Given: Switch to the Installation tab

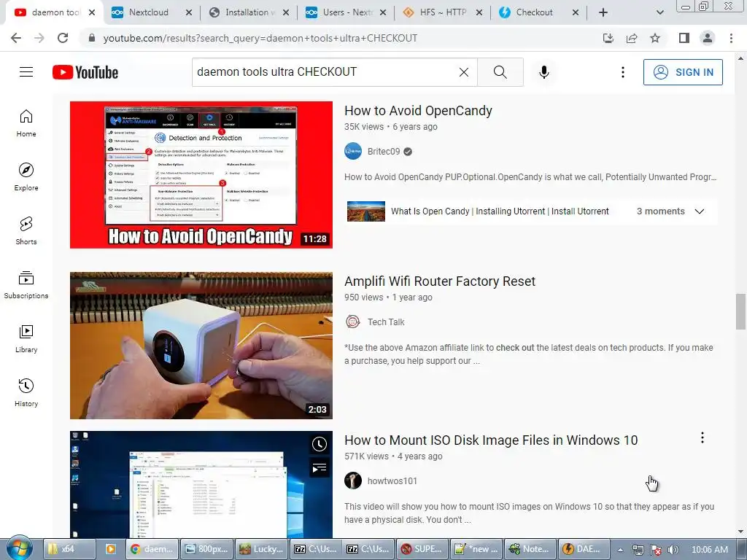Looking at the screenshot, I should [x=249, y=12].
